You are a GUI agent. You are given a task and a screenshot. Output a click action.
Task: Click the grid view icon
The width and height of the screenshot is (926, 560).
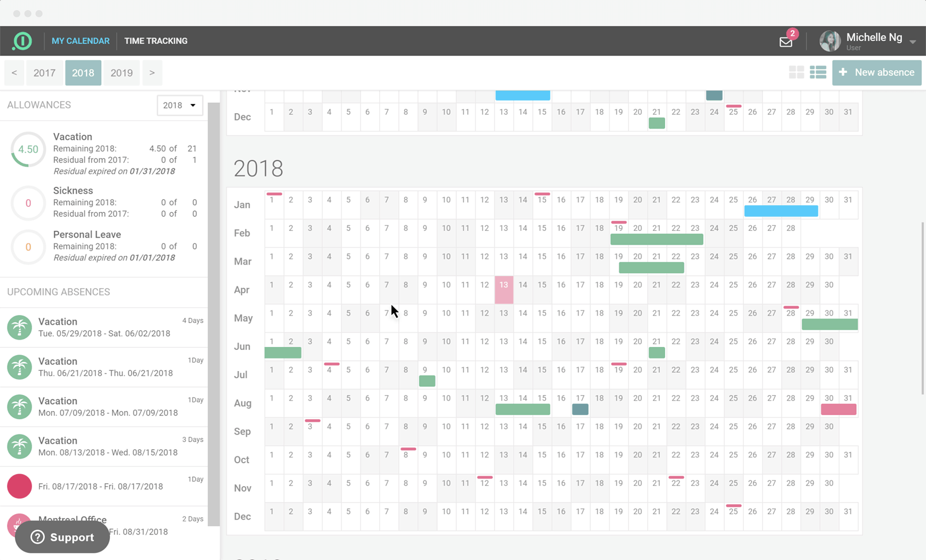click(797, 71)
